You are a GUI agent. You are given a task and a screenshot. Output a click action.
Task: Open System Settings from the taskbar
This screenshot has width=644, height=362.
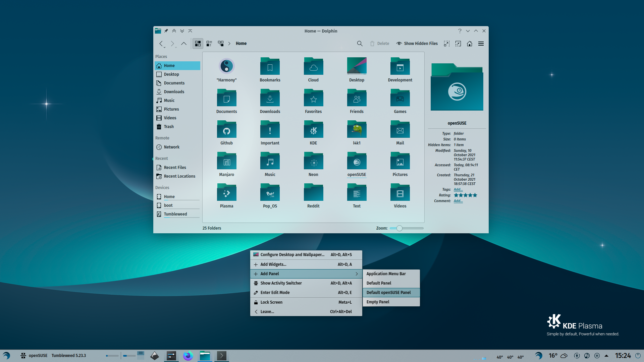[171, 356]
